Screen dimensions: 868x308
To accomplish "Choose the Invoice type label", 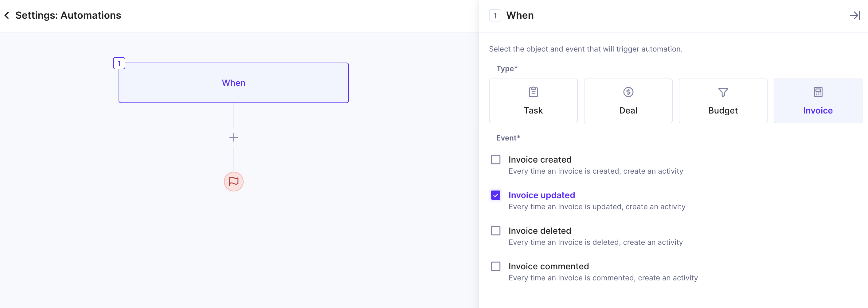I will 818,110.
